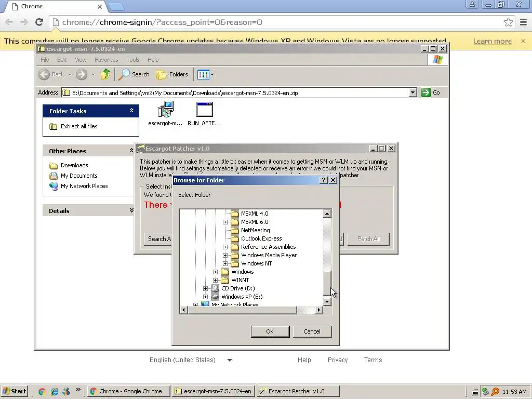Launch Chrome from quick launch bar

click(x=42, y=392)
